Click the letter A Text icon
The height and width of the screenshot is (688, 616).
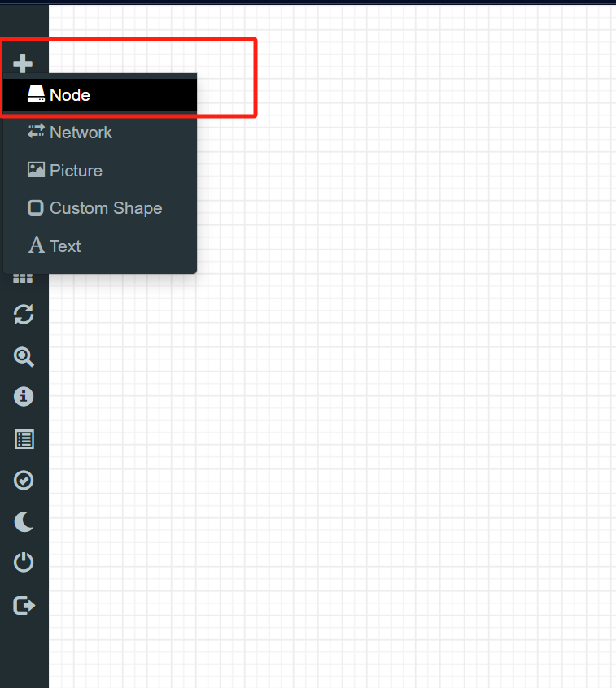click(37, 245)
